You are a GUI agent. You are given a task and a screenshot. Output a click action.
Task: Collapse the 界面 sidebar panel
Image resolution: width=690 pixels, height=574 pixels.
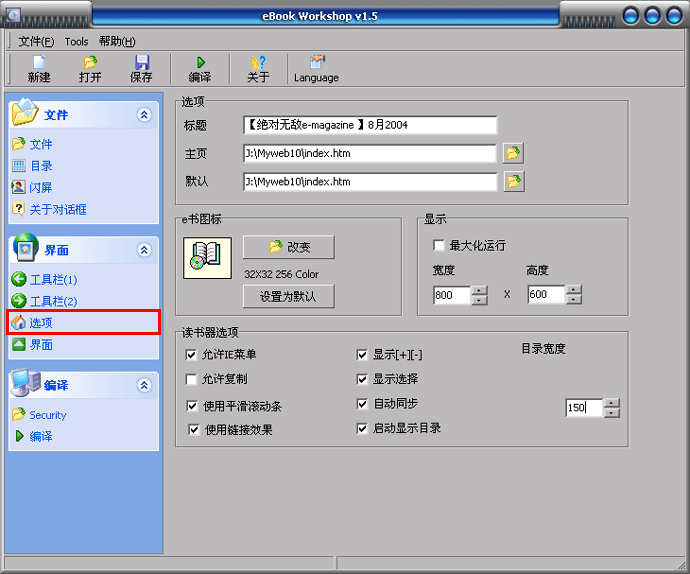(x=145, y=250)
